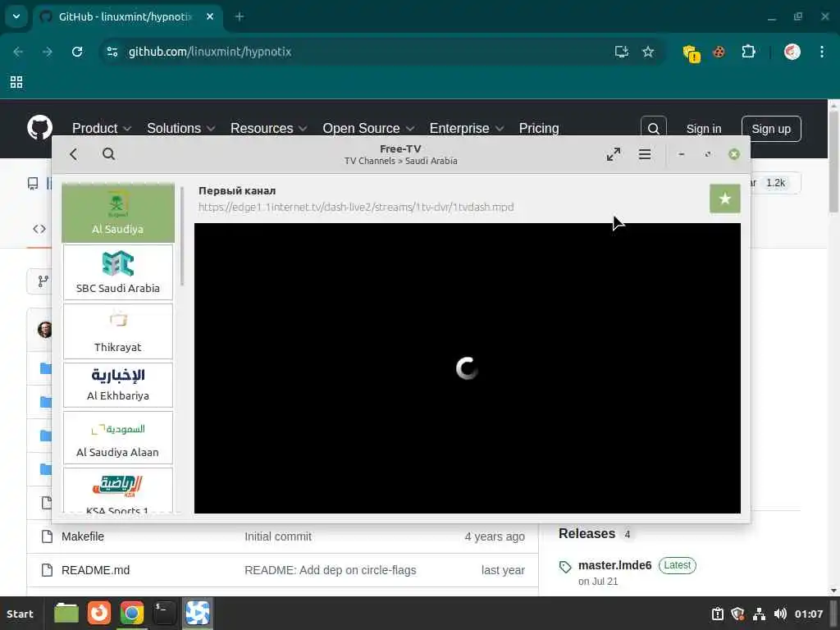Screen dimensions: 840x630
Task: Select the Al Saudiya channel
Action: click(x=118, y=212)
